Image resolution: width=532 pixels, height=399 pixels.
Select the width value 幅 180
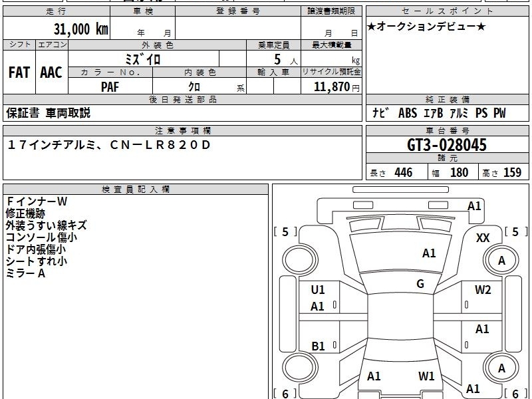click(x=450, y=172)
